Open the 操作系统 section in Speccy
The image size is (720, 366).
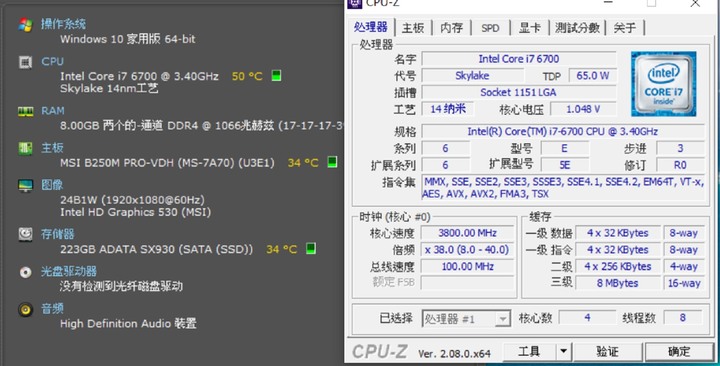pos(63,24)
